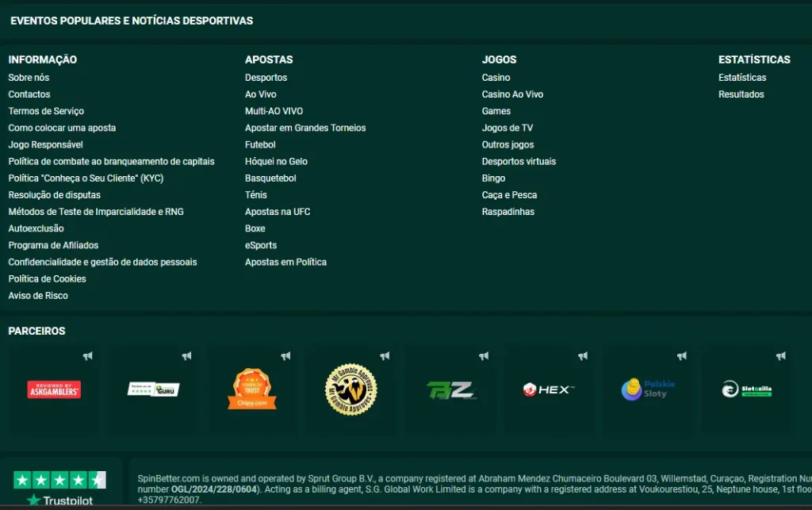The width and height of the screenshot is (812, 510).
Task: Open Confidencialidade e gestão de dados pessoais
Action: tap(102, 262)
